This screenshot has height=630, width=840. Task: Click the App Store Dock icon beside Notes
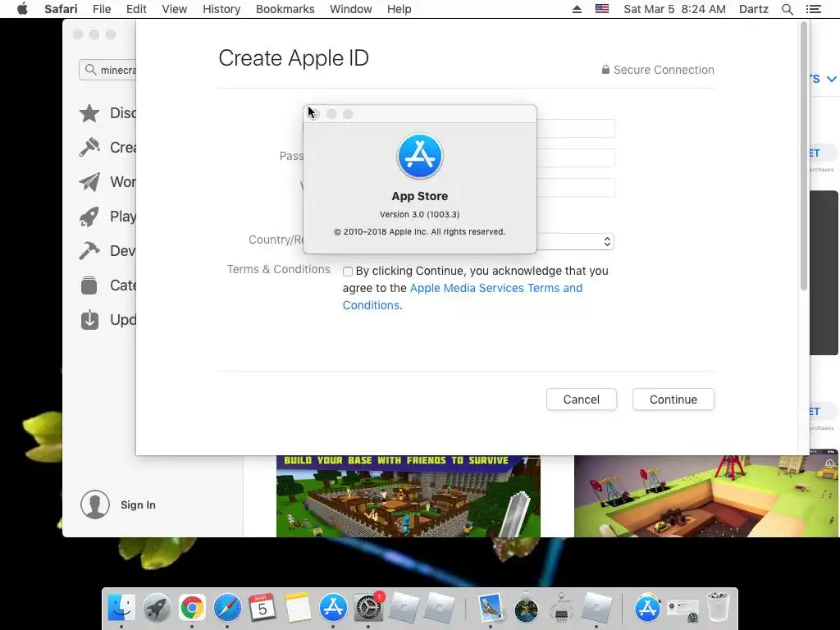click(x=333, y=608)
